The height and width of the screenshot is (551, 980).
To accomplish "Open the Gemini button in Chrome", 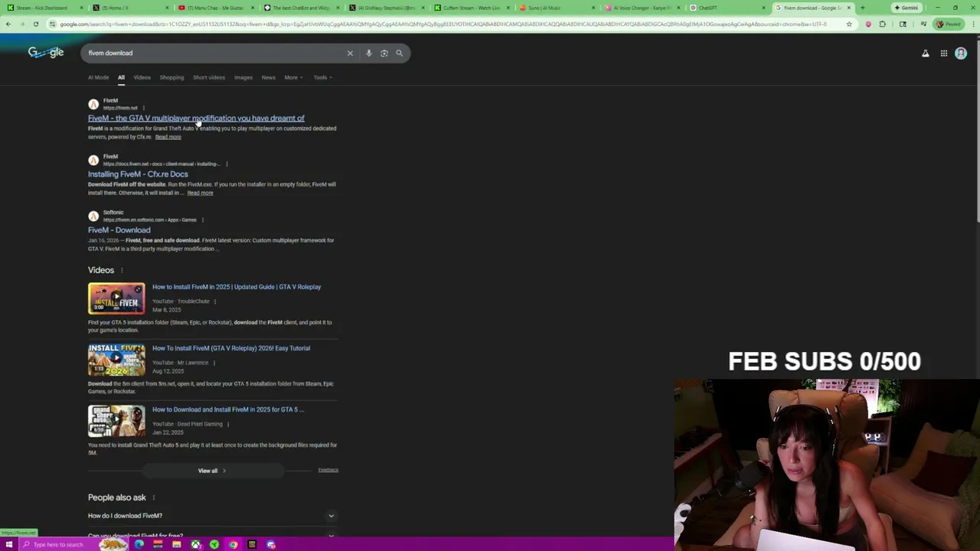I will [x=906, y=8].
